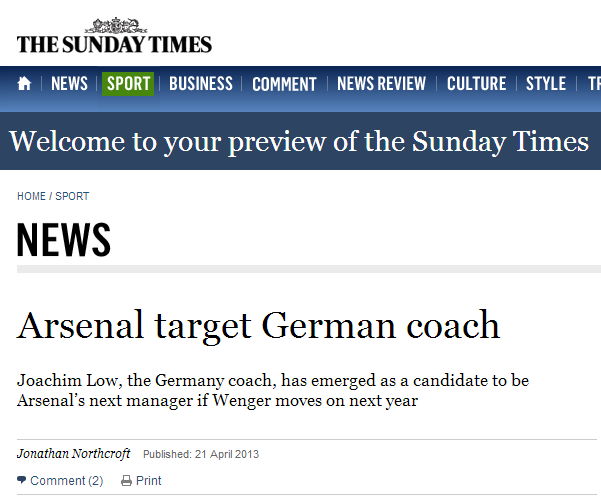Click the Welcome preview banner
Image resolution: width=601 pixels, height=501 pixels.
point(299,141)
